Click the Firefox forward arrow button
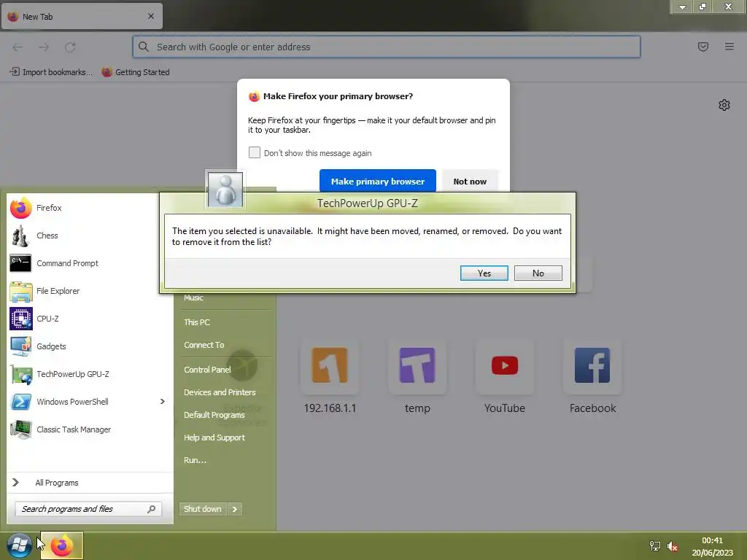 click(44, 47)
